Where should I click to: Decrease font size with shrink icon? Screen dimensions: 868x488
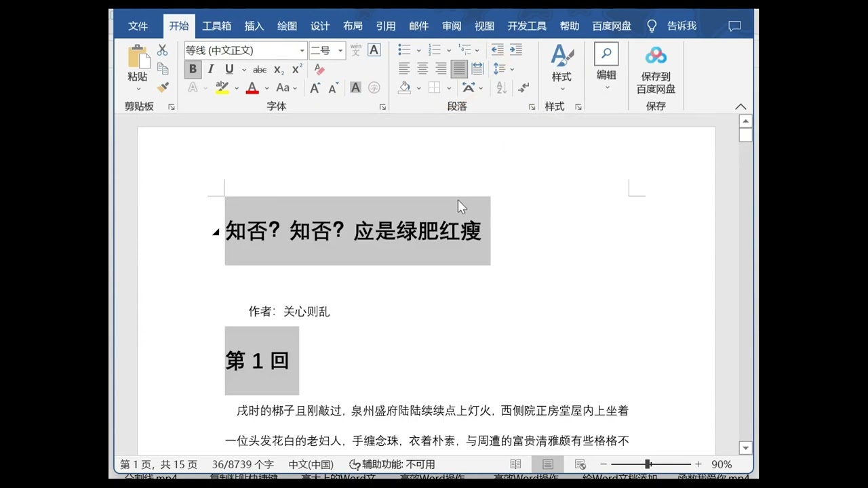pyautogui.click(x=334, y=87)
